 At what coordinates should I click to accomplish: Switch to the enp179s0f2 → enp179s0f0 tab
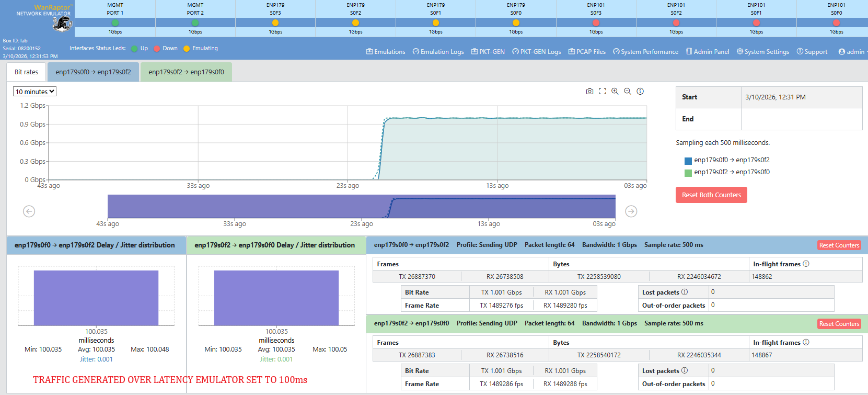(x=186, y=72)
